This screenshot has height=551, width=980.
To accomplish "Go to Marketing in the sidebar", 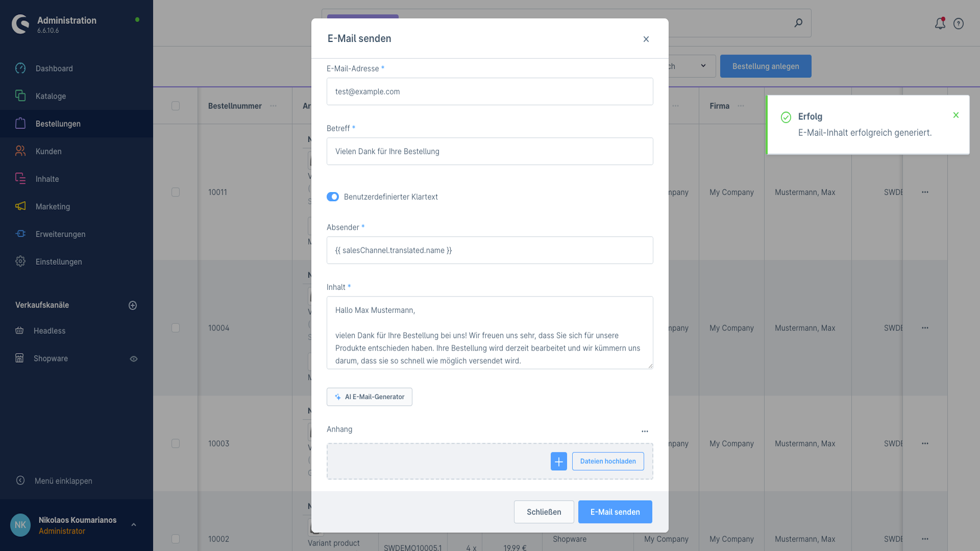I will click(x=53, y=207).
